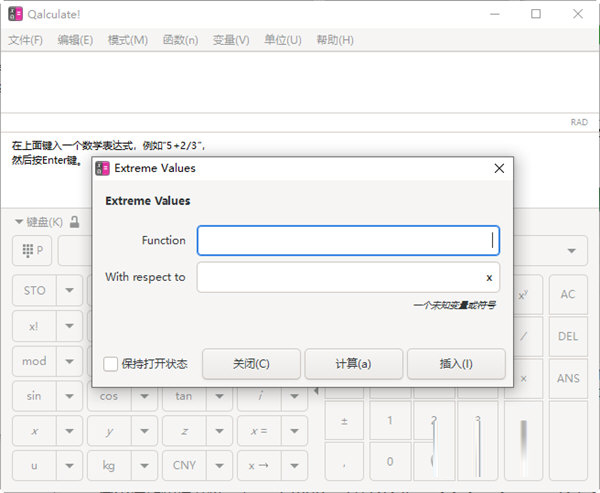The width and height of the screenshot is (600, 493).
Task: Click into the Function input field
Action: pyautogui.click(x=347, y=240)
